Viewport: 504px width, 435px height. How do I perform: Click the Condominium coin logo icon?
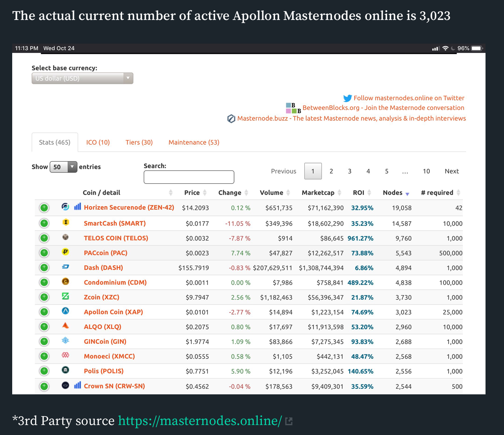click(65, 282)
